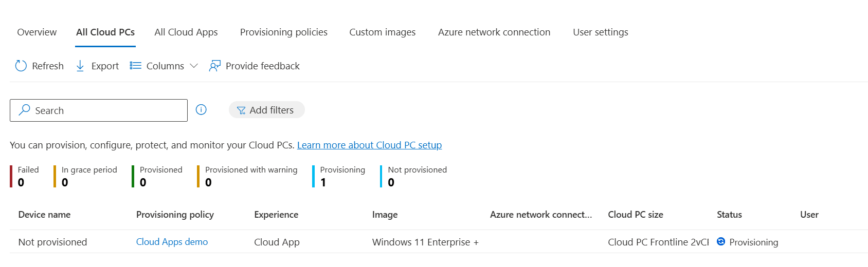The height and width of the screenshot is (267, 868).
Task: Open the All Cloud Apps tab
Action: coord(186,32)
